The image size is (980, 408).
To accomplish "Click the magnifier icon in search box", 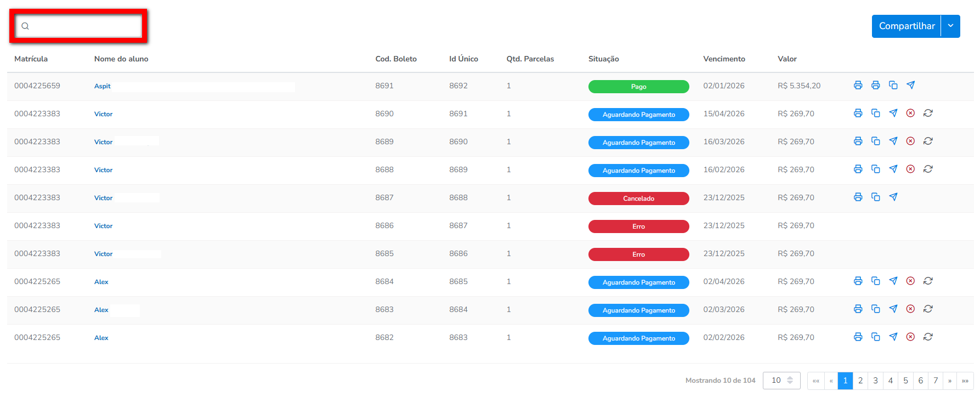I will click(25, 26).
